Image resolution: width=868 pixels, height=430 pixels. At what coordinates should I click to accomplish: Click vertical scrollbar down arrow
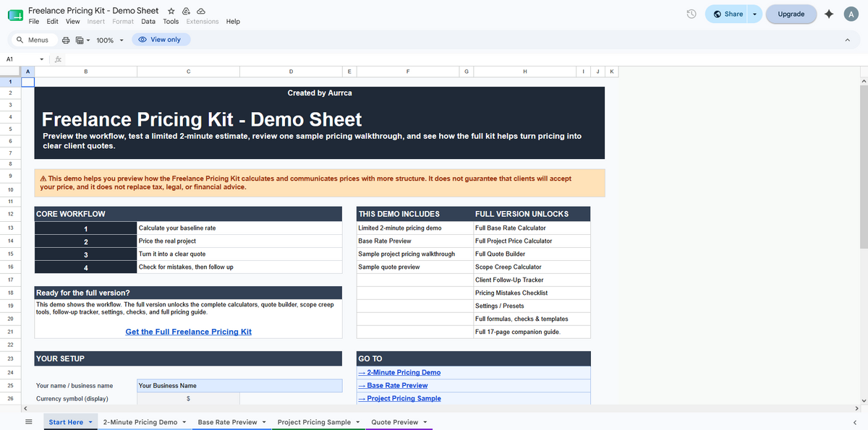click(863, 400)
